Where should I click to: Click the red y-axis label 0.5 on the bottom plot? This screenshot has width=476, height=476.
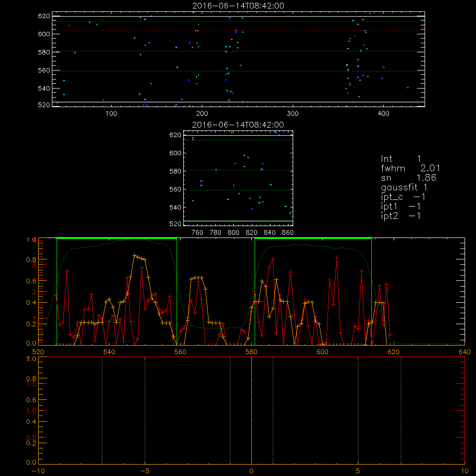[31, 437]
